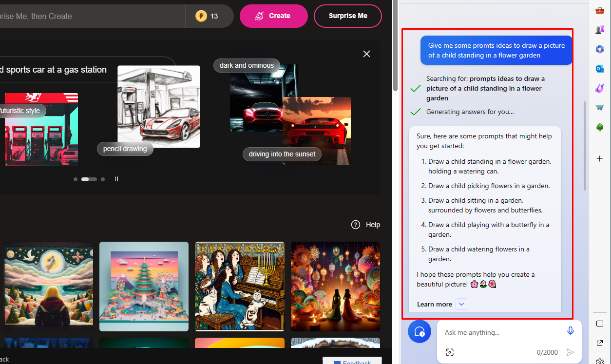Click the Surprise Me button
Screen dimensions: 611x364
[x=348, y=16]
